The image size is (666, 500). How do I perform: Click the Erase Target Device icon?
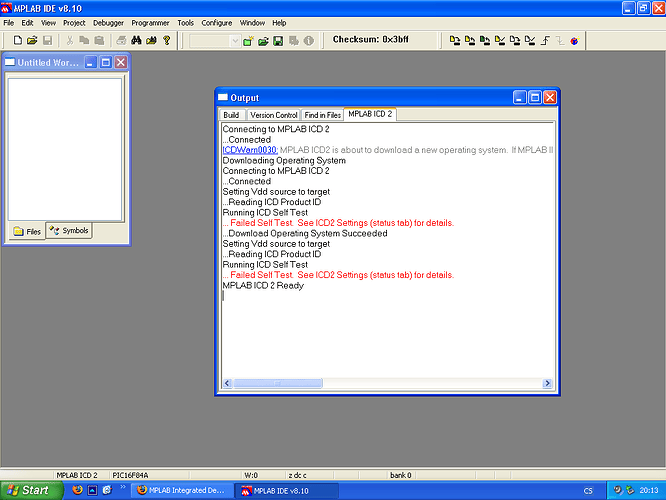pos(515,41)
